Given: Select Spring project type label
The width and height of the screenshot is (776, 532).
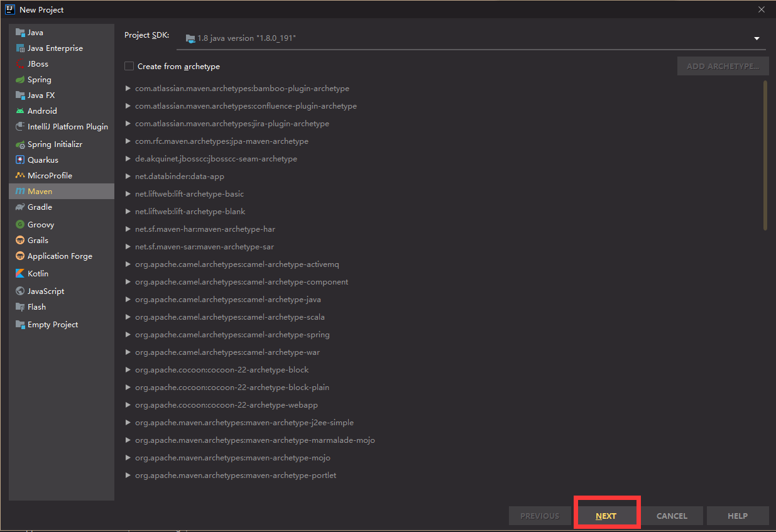Looking at the screenshot, I should 40,80.
